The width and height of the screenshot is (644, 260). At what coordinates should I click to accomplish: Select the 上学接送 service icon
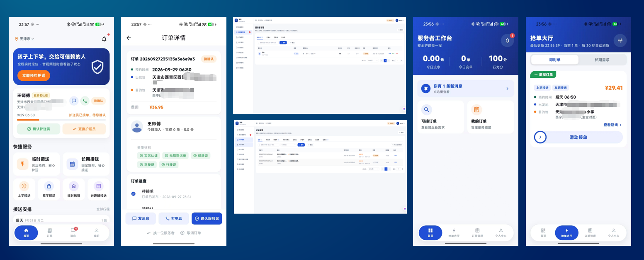tap(24, 190)
